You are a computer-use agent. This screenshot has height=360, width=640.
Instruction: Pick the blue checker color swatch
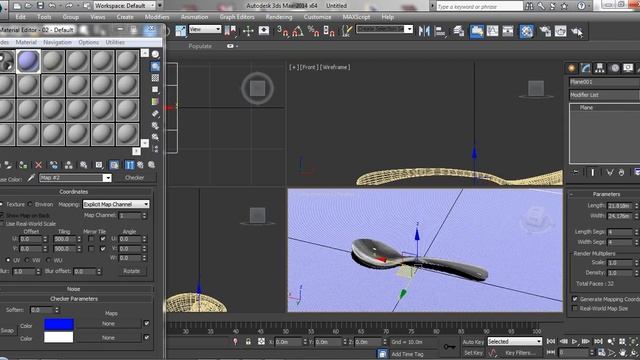(x=59, y=324)
